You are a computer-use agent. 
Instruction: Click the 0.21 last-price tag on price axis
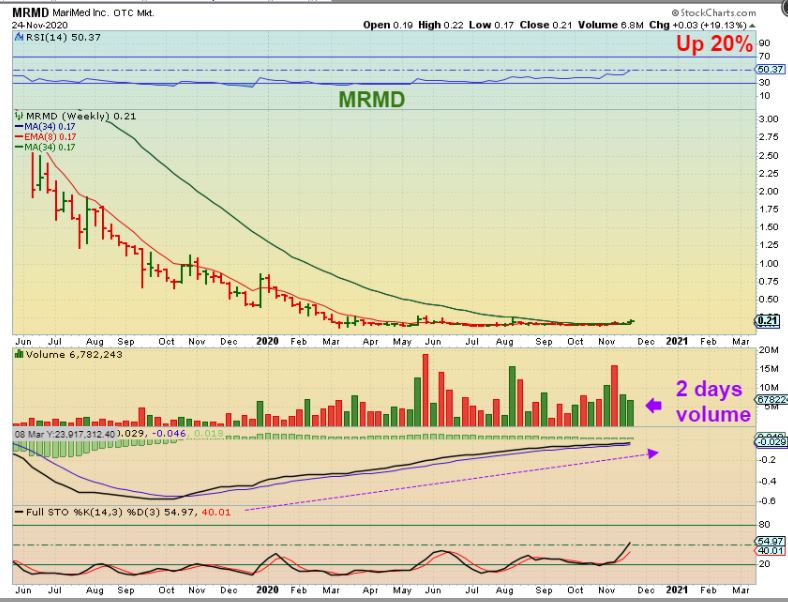[x=768, y=321]
